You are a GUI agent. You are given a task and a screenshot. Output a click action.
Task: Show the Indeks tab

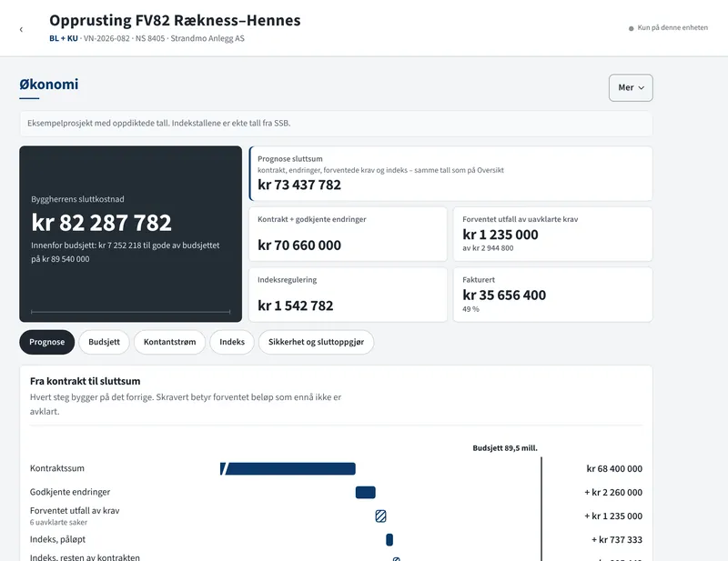232,342
